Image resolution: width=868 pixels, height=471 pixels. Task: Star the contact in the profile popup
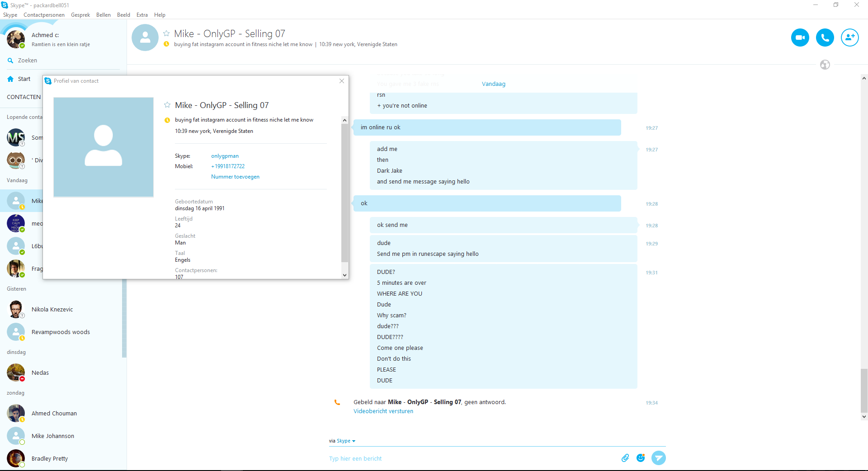point(167,105)
